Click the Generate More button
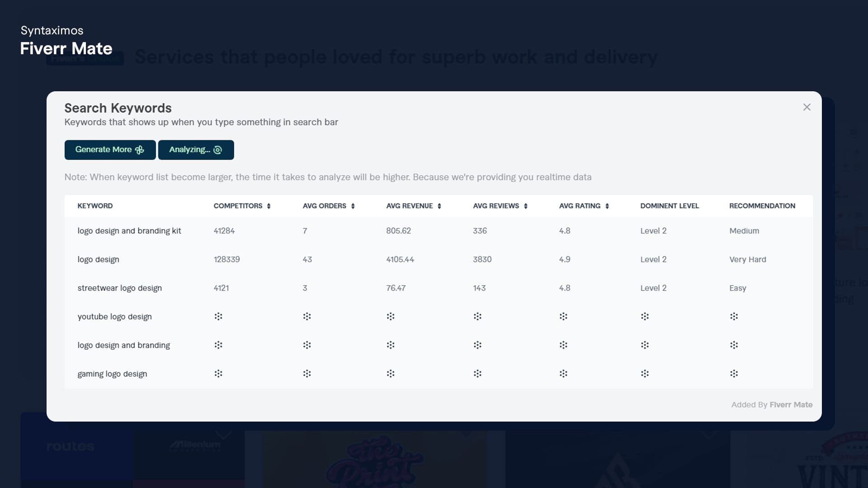 pyautogui.click(x=110, y=150)
